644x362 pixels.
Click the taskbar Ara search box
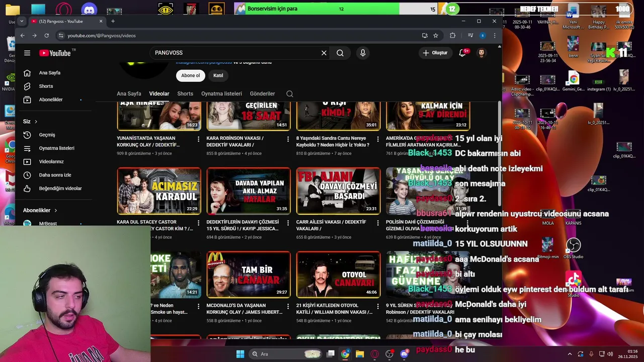[286, 354]
